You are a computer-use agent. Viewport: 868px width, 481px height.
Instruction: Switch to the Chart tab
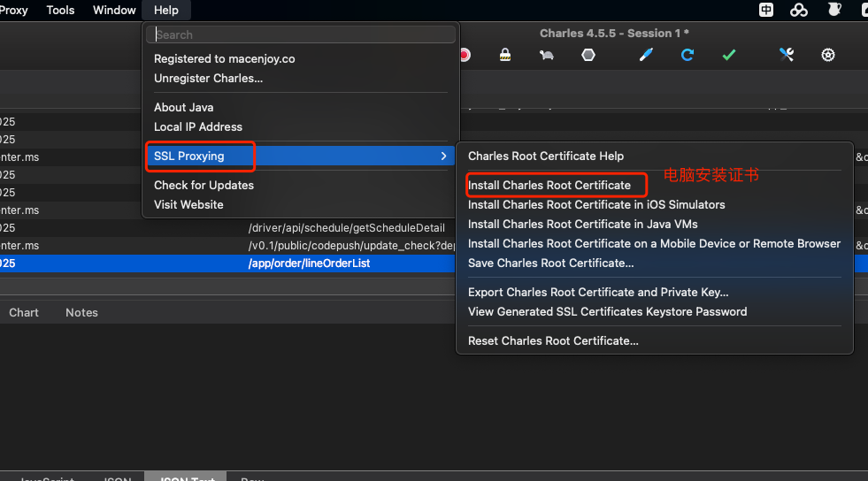[24, 312]
